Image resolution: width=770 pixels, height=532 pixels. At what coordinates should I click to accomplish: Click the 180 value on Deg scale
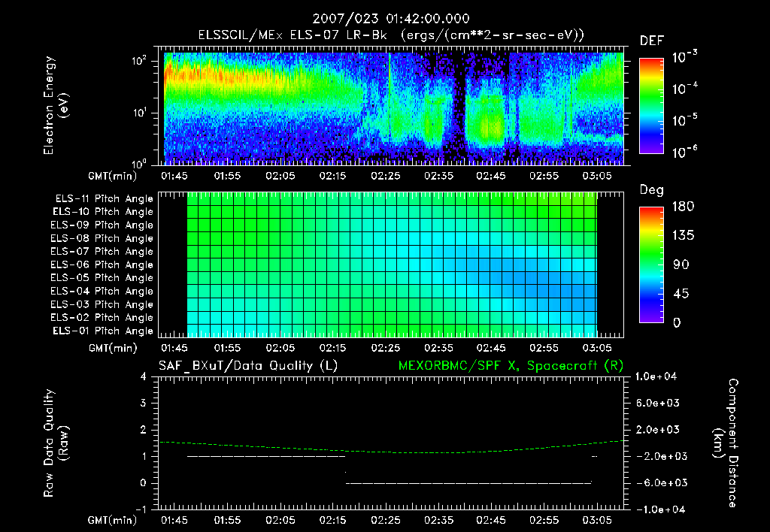click(683, 207)
